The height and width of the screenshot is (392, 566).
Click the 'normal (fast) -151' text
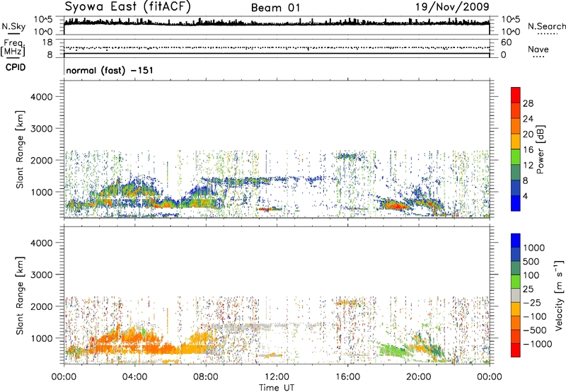pos(110,70)
